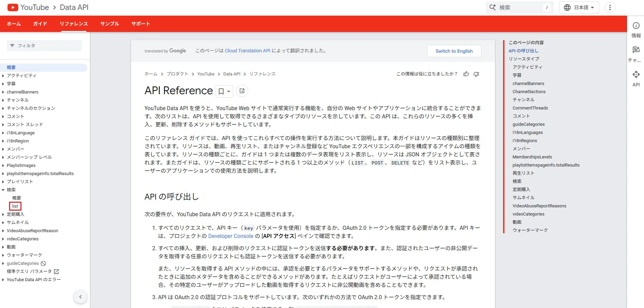
Task: Click the 検索 search field in header
Action: pyautogui.click(x=519, y=7)
